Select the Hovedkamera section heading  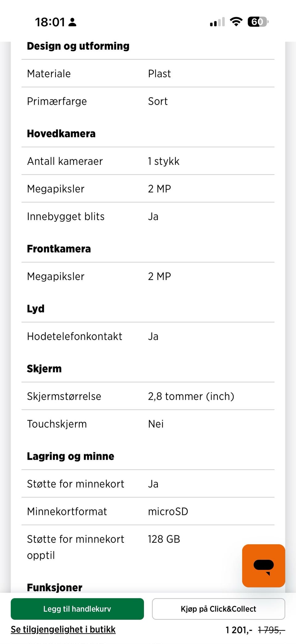pos(61,134)
